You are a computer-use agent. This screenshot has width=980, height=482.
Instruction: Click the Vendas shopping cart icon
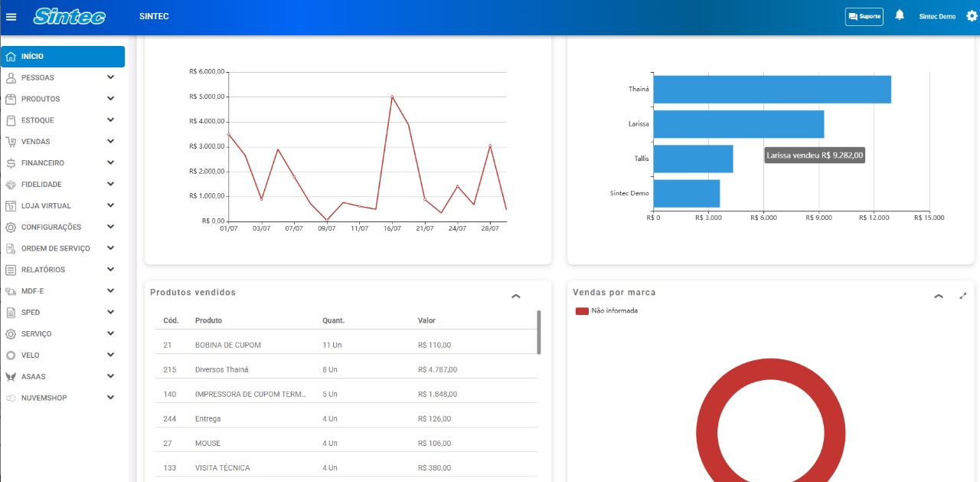11,142
